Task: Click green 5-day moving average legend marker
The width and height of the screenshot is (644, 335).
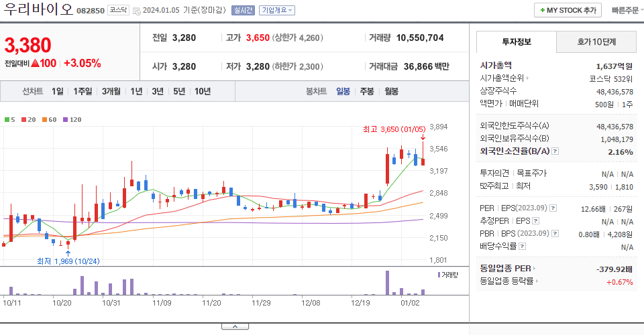Action: pyautogui.click(x=7, y=120)
